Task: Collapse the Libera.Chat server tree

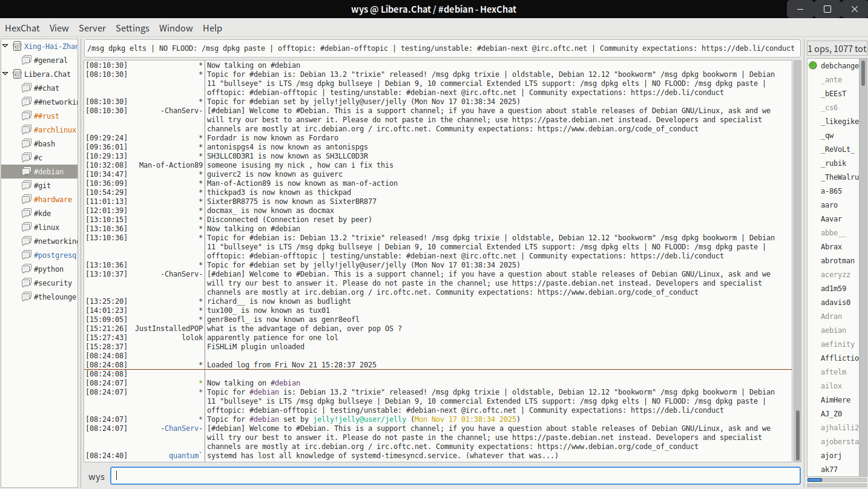Action: (5, 74)
